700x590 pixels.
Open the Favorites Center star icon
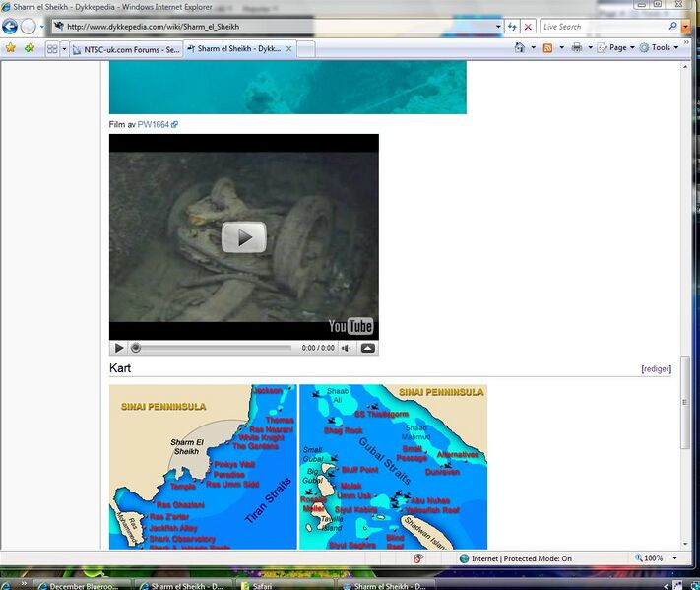[x=10, y=47]
